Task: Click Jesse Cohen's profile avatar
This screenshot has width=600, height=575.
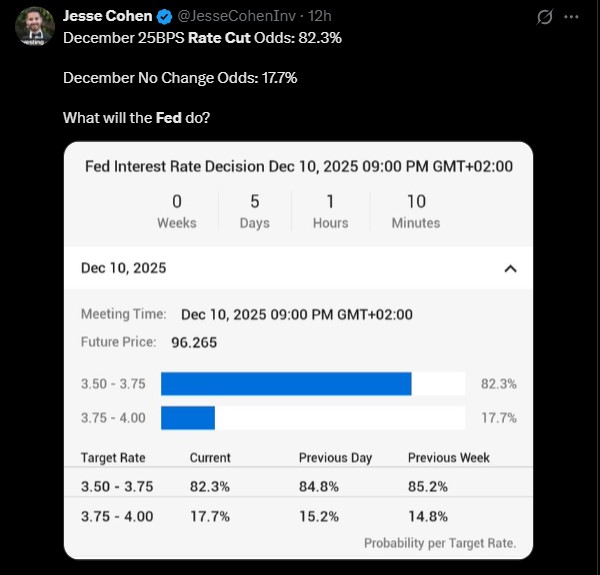Action: tap(35, 26)
